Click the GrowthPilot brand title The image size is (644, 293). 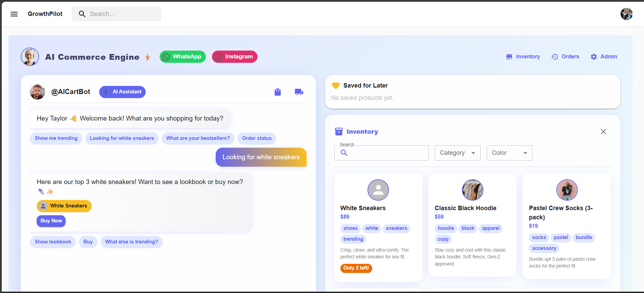(x=45, y=14)
